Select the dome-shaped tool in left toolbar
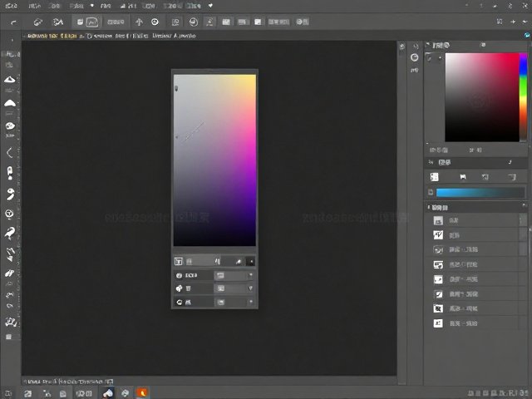This screenshot has width=532, height=399. pos(10,103)
